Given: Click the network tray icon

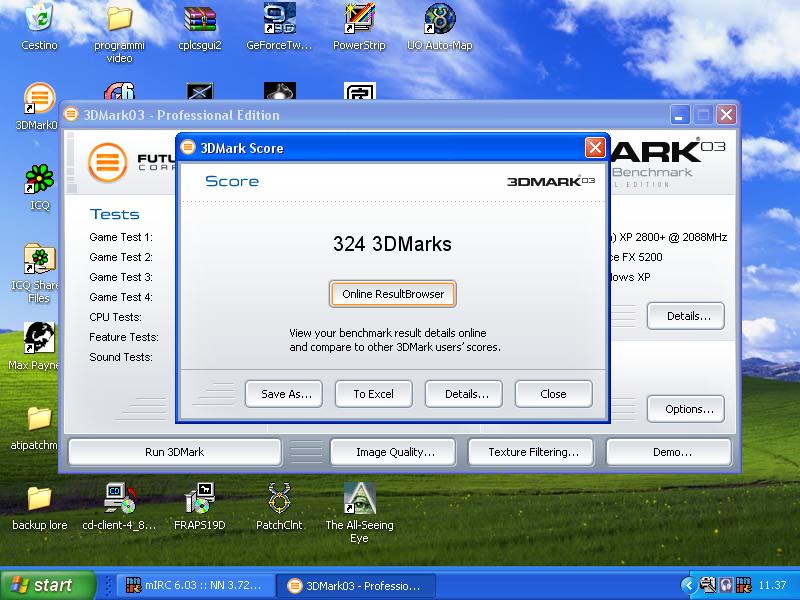Looking at the screenshot, I should (x=708, y=585).
